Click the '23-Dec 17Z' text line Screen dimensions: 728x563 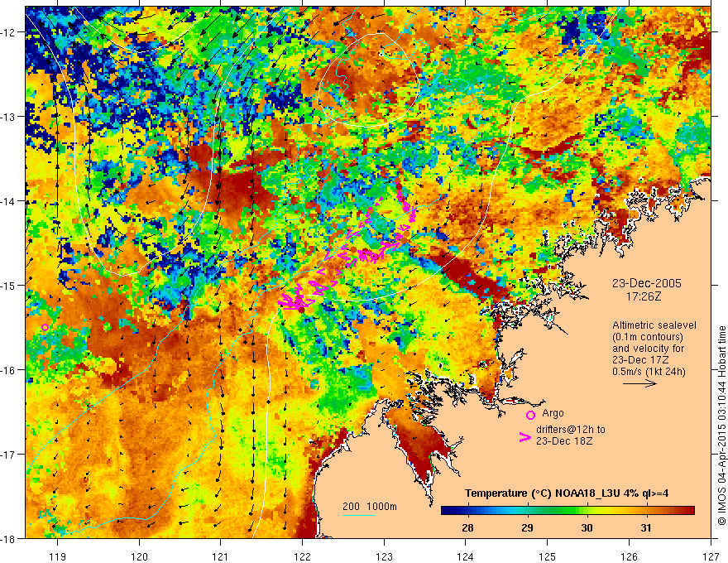pos(640,360)
